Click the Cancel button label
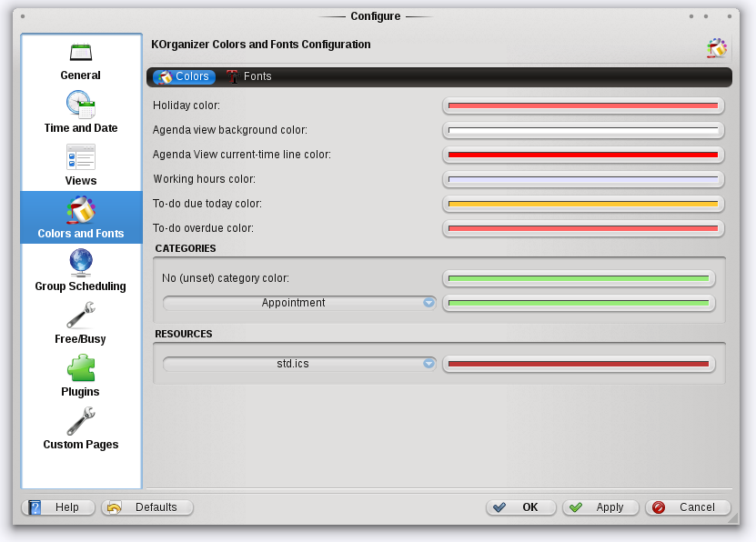The width and height of the screenshot is (756, 542). tap(697, 507)
